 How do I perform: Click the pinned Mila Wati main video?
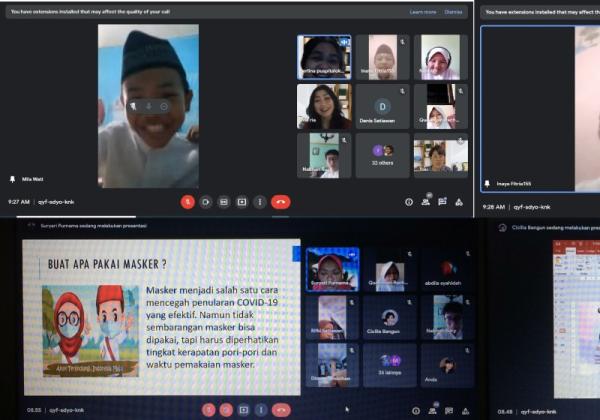pyautogui.click(x=148, y=106)
